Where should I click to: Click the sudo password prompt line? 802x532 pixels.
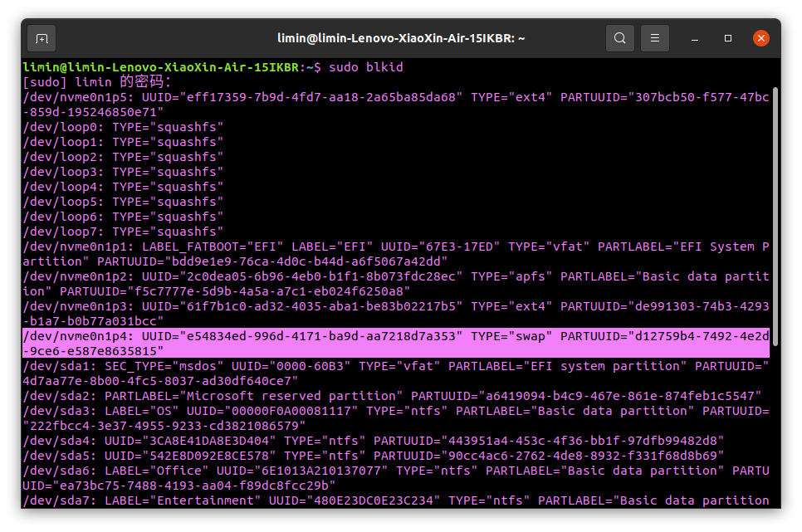pyautogui.click(x=96, y=82)
